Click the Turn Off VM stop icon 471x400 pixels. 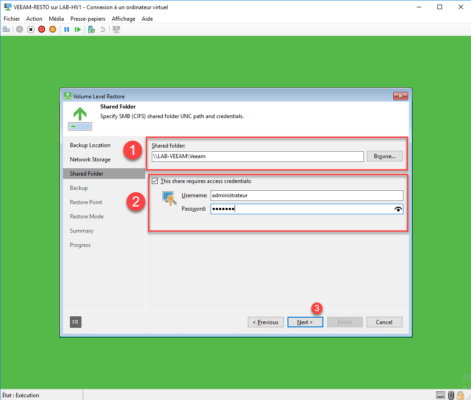pyautogui.click(x=31, y=30)
